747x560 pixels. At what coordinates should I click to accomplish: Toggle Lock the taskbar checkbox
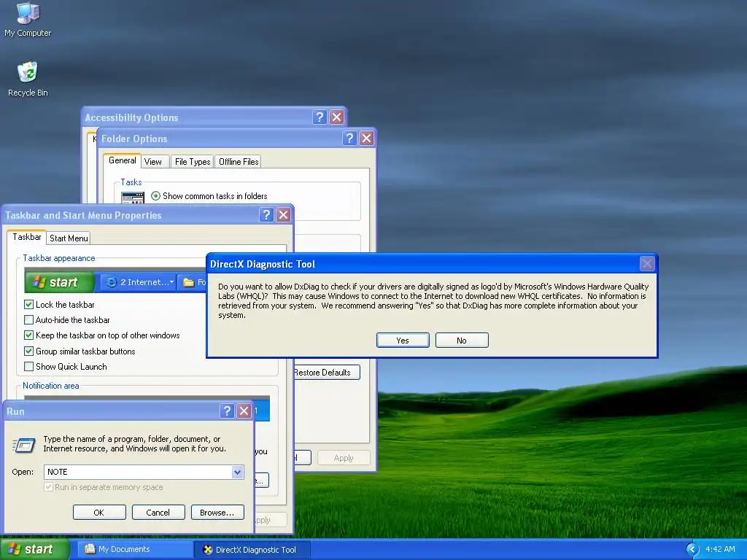pyautogui.click(x=29, y=304)
